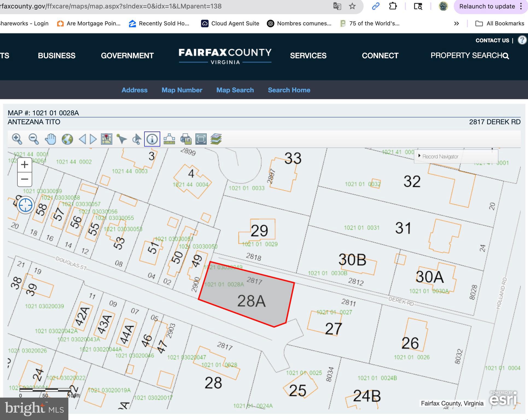Screen dimensions: 528x420
Task: Switch to the Map Search tab
Action: 235,90
